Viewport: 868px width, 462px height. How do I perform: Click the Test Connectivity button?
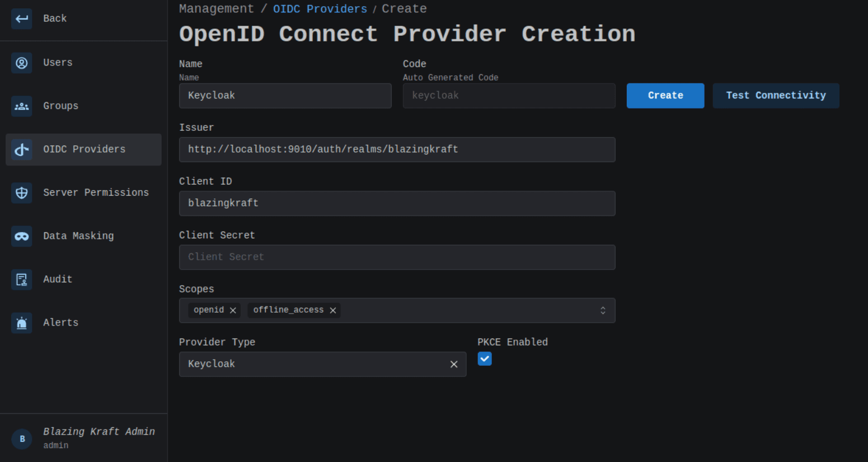776,96
